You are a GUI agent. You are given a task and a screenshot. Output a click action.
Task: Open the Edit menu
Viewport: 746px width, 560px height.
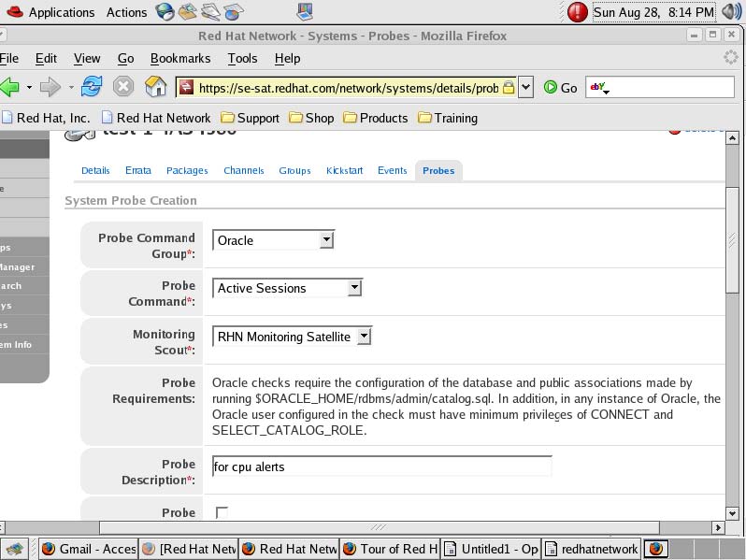(x=46, y=58)
